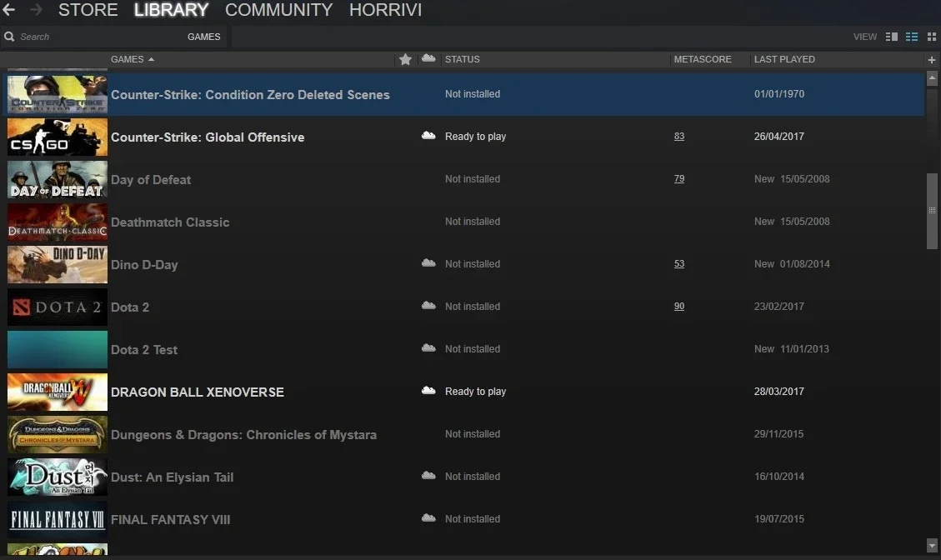Sort list by METASCORE column
This screenshot has height=560, width=941.
point(702,59)
